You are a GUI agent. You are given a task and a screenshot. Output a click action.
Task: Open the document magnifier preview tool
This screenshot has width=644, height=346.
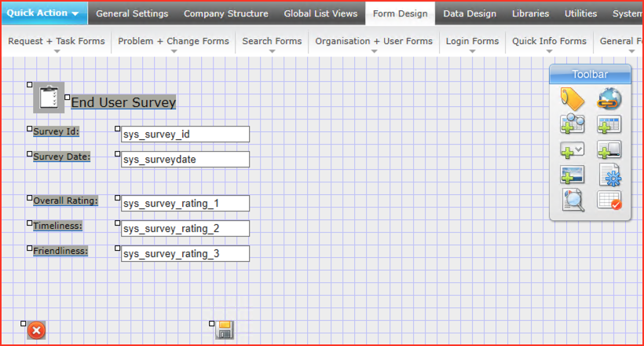click(x=573, y=201)
